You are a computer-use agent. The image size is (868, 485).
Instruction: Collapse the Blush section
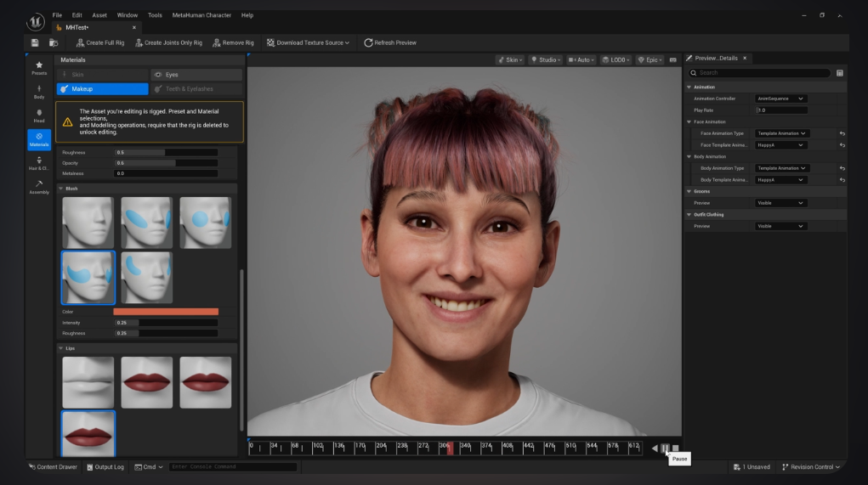pyautogui.click(x=61, y=189)
